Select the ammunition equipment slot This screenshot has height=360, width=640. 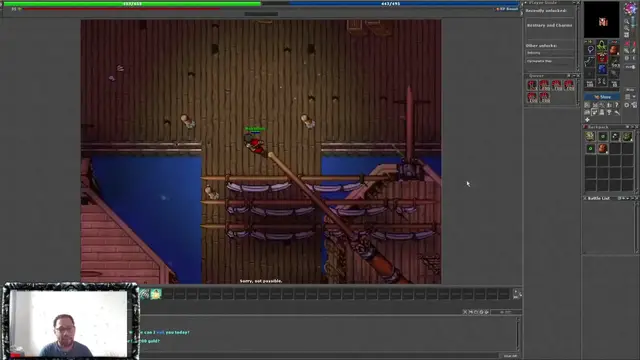pyautogui.click(x=613, y=73)
